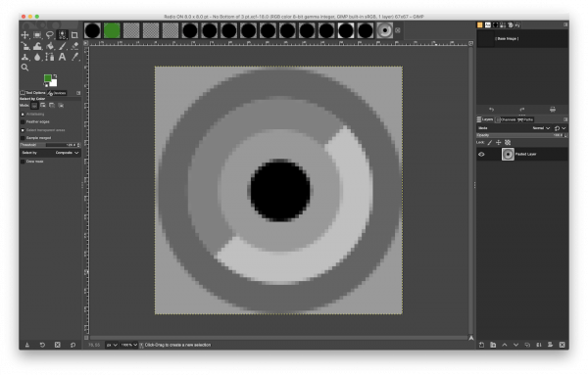Open the green image tab thumbnail

pos(112,30)
